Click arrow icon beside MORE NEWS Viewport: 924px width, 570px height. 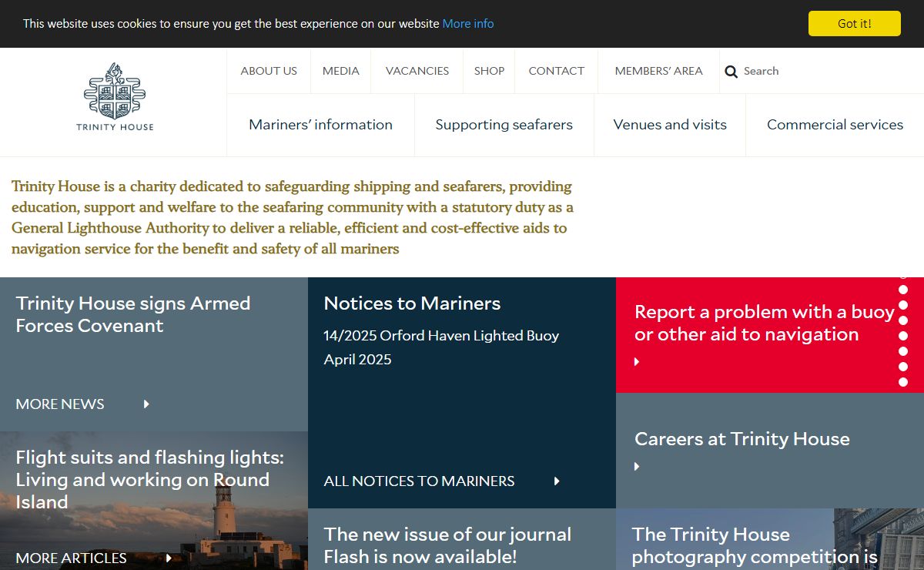pyautogui.click(x=146, y=404)
